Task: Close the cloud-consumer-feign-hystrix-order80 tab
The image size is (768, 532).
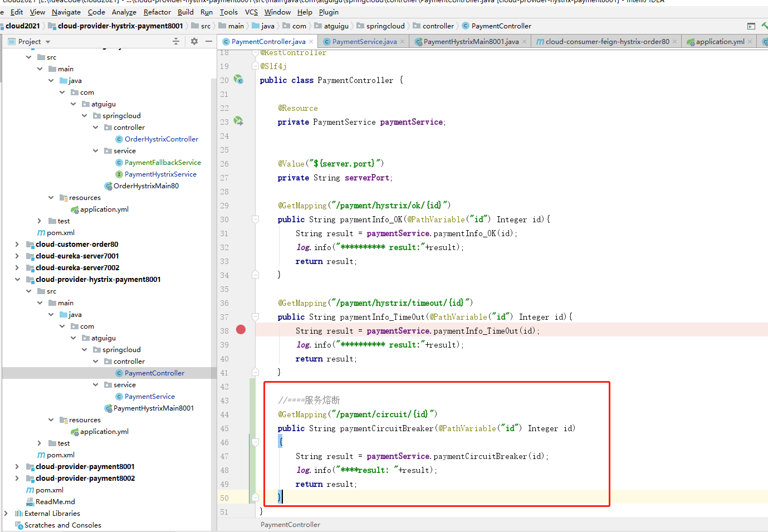Action: coord(674,42)
